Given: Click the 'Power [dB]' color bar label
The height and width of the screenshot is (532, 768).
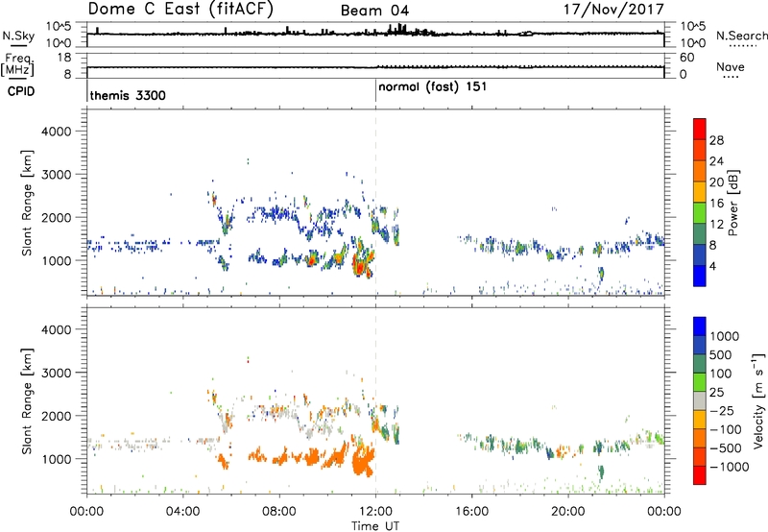Looking at the screenshot, I should (x=732, y=203).
